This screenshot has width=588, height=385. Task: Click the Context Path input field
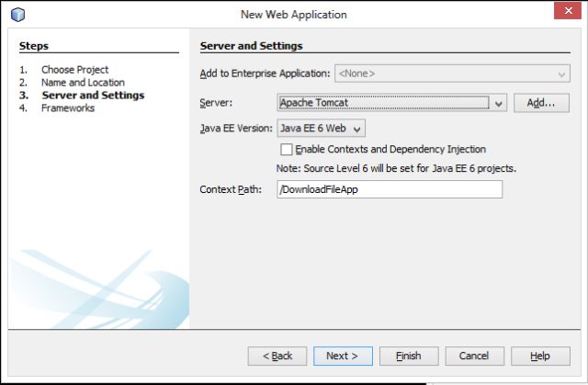tap(390, 189)
